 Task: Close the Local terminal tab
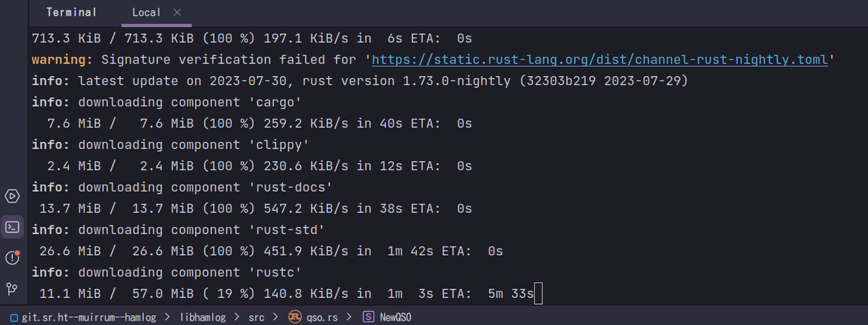tap(177, 12)
